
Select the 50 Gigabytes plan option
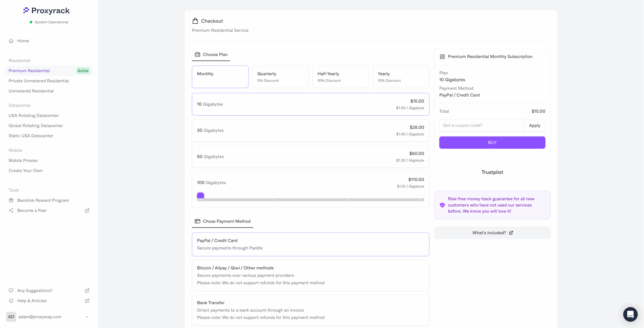(310, 157)
